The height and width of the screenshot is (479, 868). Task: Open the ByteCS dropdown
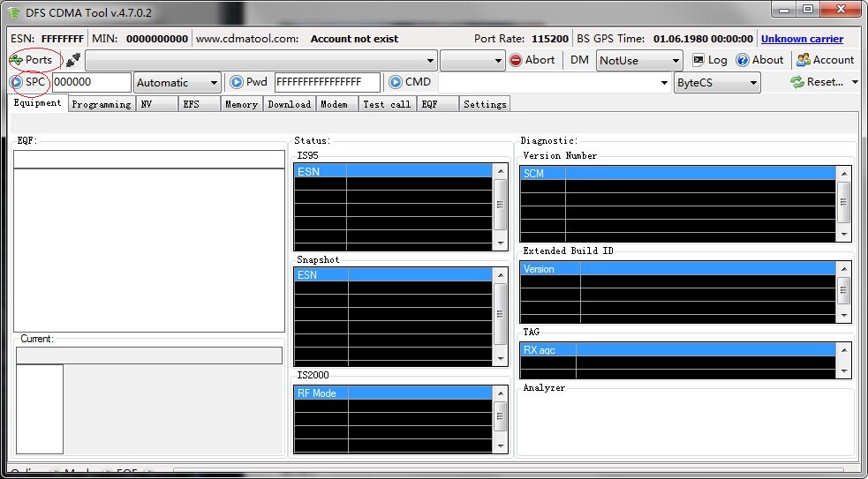point(717,82)
